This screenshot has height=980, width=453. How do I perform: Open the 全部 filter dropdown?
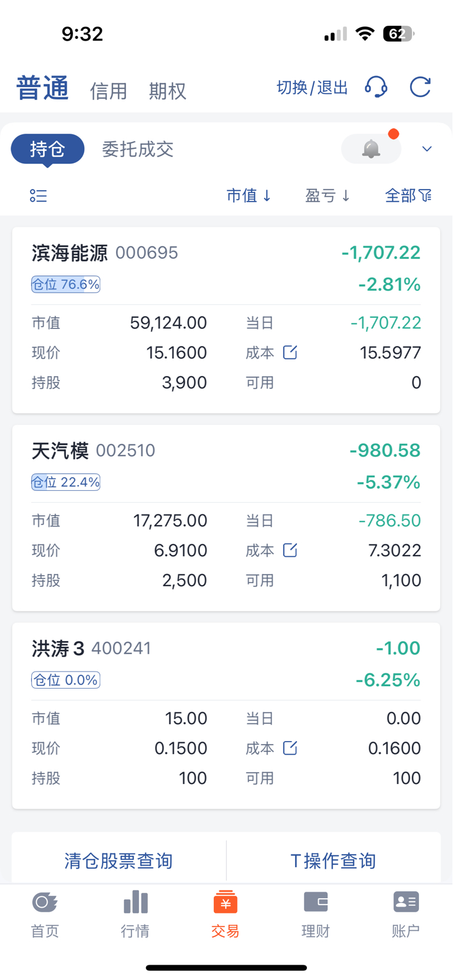click(x=408, y=195)
